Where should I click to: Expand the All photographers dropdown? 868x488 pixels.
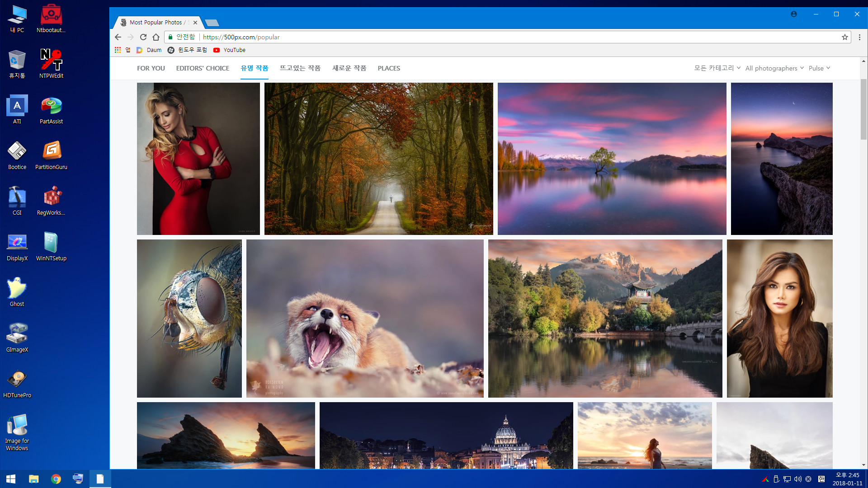[x=774, y=68]
